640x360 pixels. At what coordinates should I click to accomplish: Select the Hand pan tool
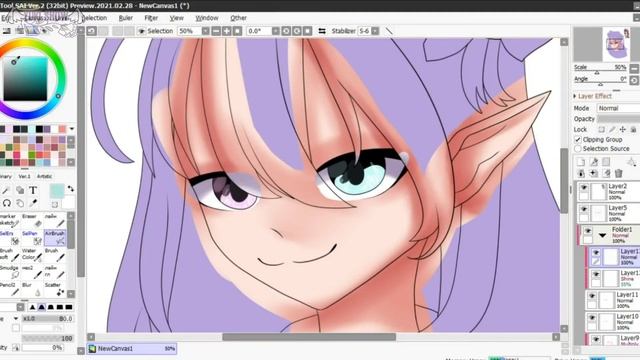coord(20,203)
